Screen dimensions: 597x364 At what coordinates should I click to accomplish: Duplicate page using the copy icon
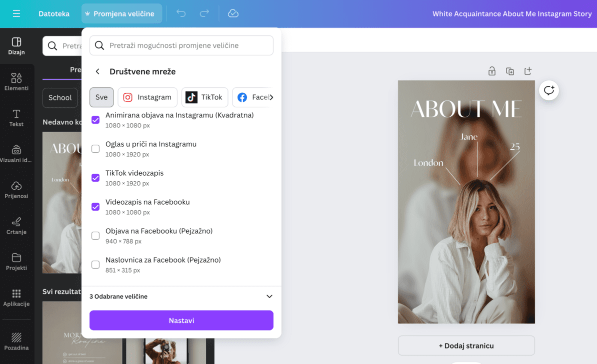(x=510, y=71)
